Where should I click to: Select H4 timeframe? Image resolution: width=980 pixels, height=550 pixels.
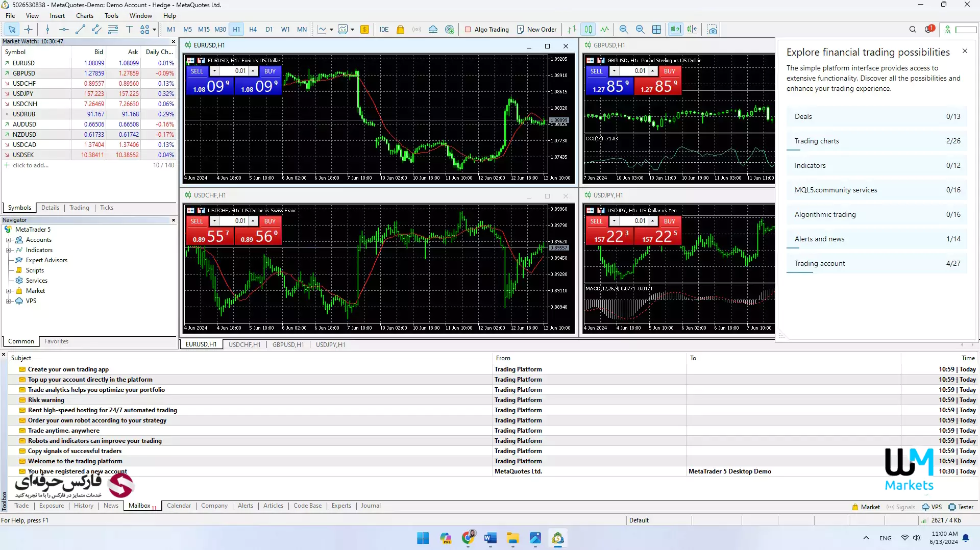(253, 30)
